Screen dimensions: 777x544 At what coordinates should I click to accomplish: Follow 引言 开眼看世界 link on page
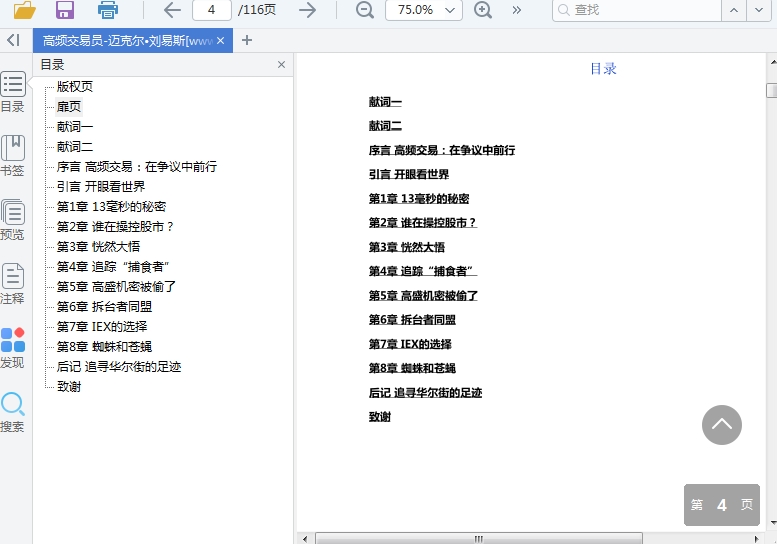409,174
